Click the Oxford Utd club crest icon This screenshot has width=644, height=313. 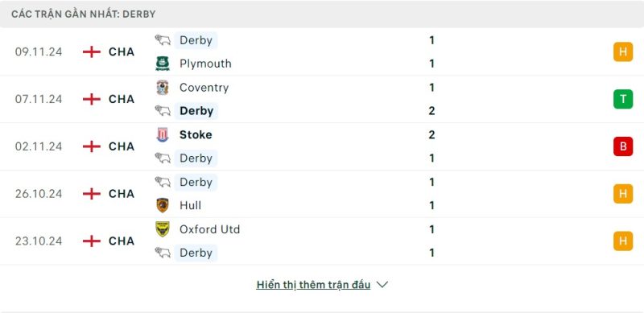click(163, 229)
